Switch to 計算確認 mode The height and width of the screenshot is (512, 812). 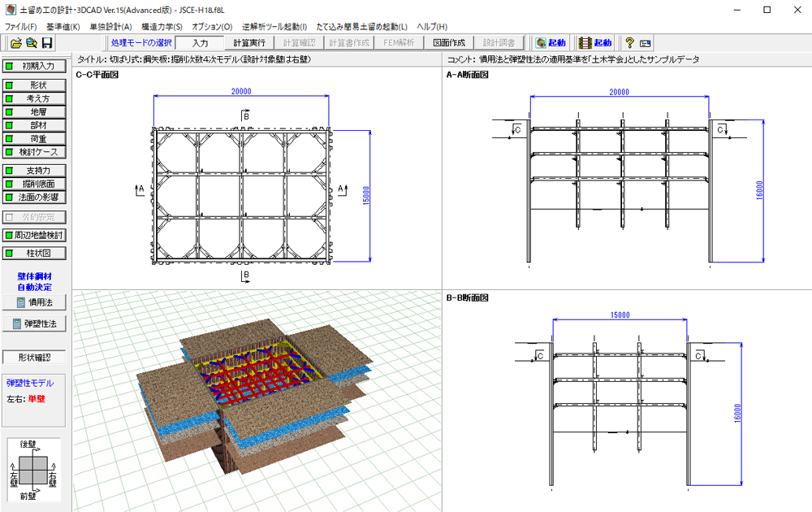click(300, 43)
